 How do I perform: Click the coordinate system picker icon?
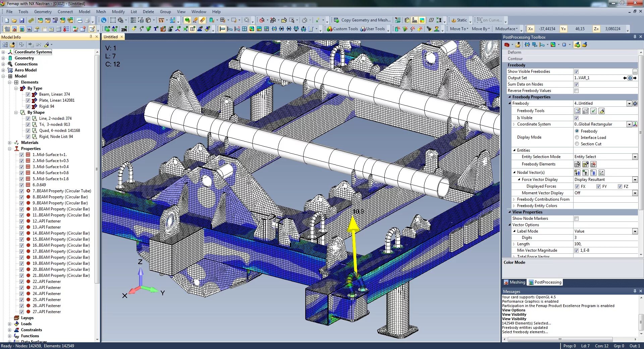(x=635, y=124)
